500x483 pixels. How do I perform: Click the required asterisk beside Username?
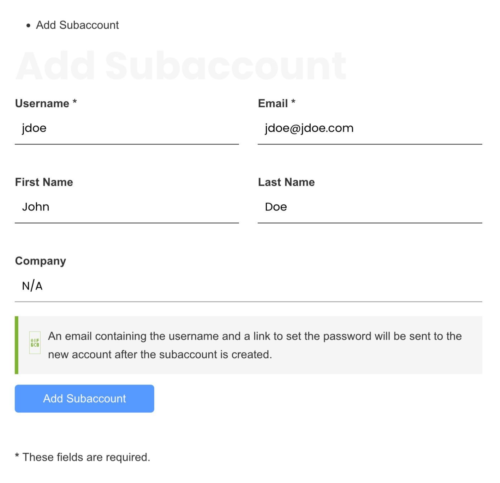point(75,101)
